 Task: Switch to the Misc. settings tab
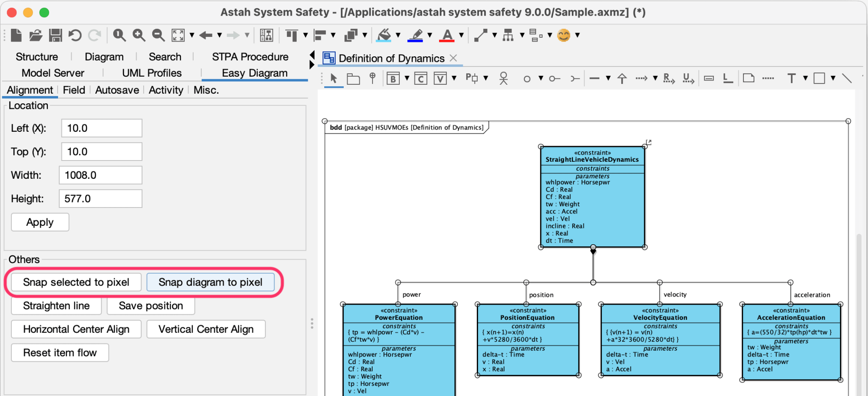tap(206, 90)
